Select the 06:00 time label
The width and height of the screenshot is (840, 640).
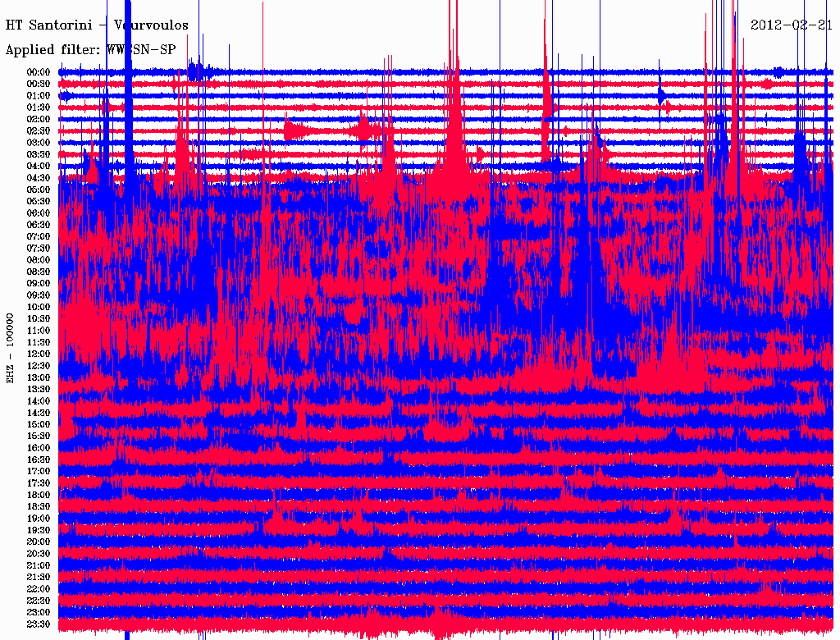[x=39, y=213]
